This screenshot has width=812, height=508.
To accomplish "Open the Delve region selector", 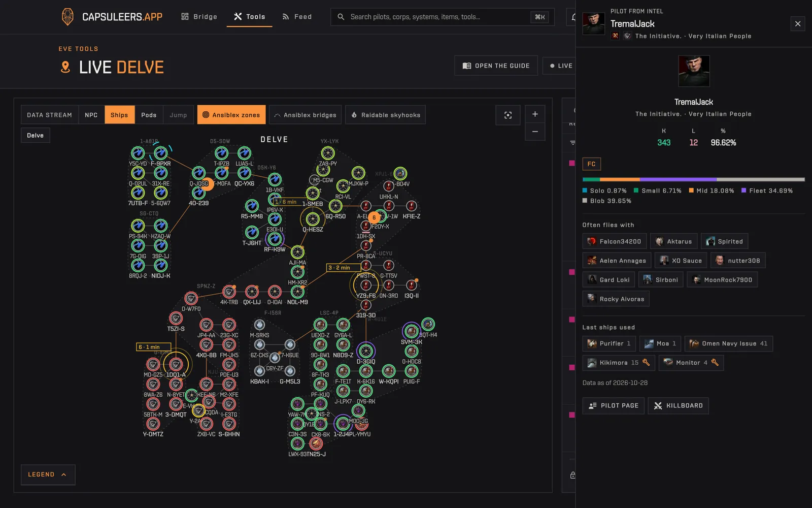I will 36,135.
